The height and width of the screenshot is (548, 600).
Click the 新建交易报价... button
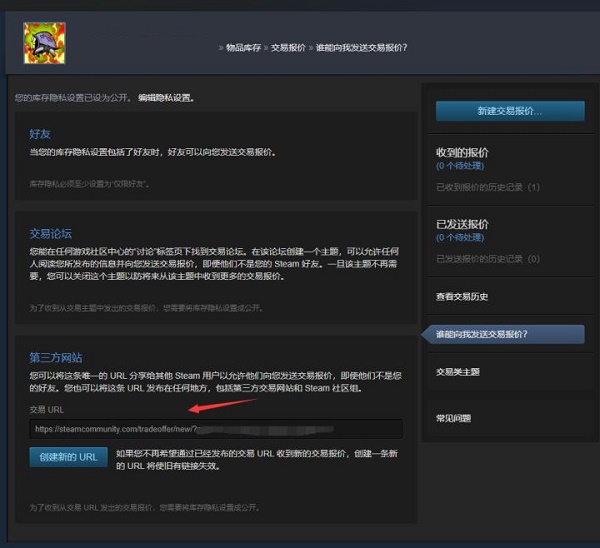pos(510,111)
